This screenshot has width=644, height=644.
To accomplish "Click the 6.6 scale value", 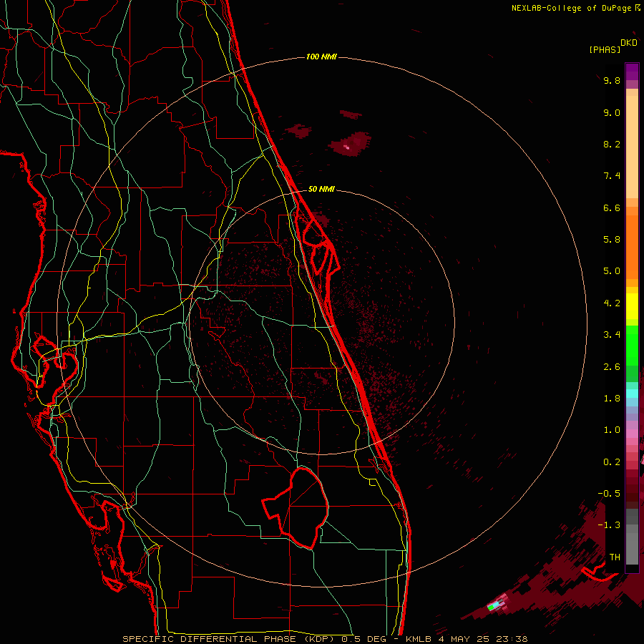I will [x=612, y=208].
